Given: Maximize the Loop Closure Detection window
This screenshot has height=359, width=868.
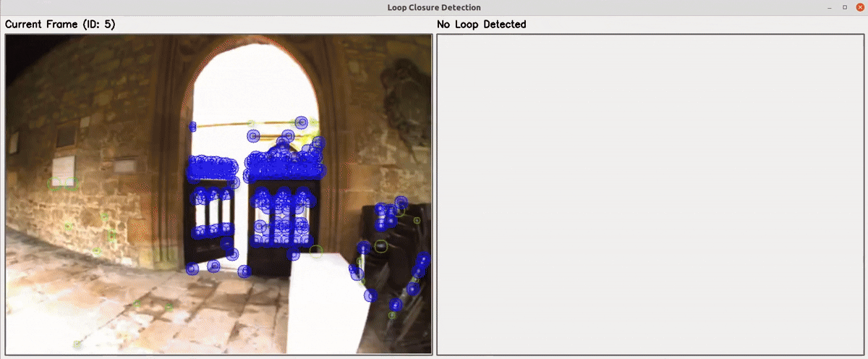Looking at the screenshot, I should coord(844,7).
